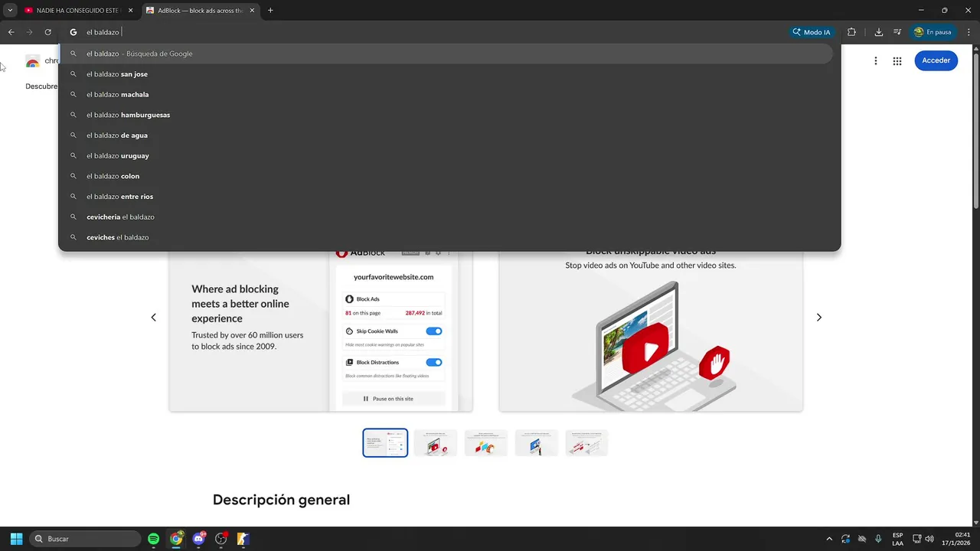Open Spotify from the taskbar

tap(153, 539)
